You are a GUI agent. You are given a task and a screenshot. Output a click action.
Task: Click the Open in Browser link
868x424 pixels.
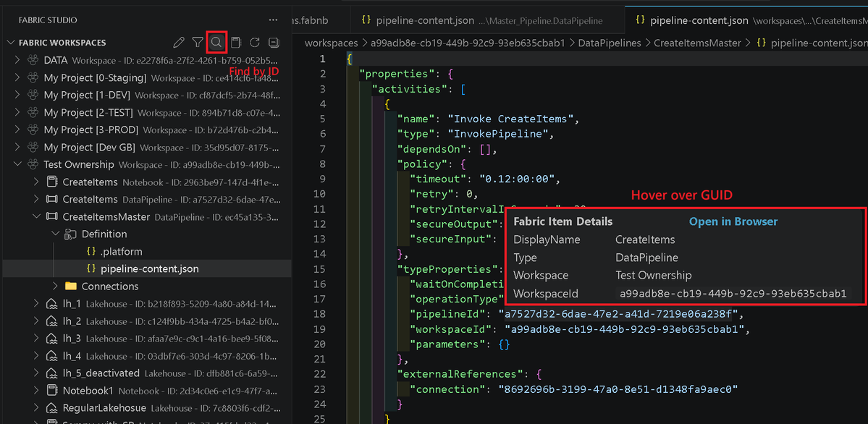tap(733, 221)
